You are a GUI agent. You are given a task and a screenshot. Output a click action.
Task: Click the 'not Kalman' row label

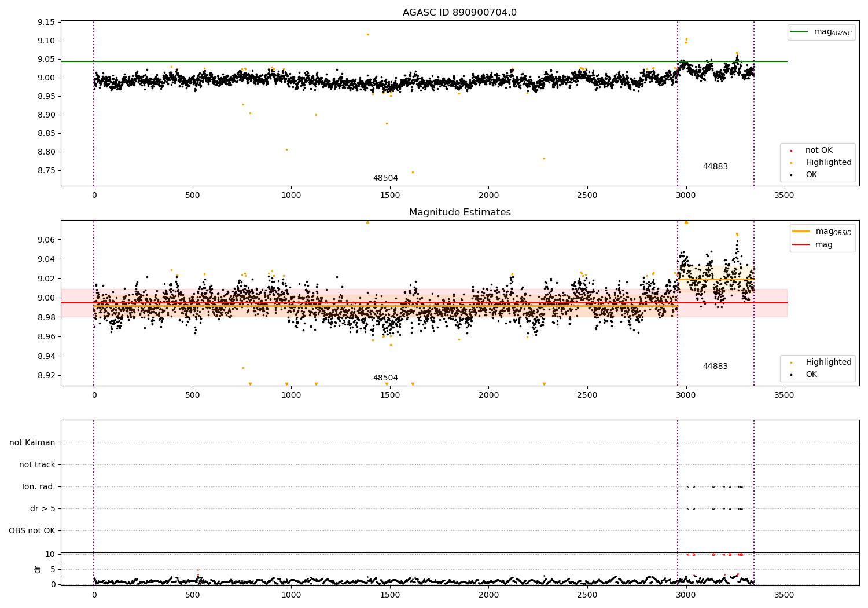(x=32, y=443)
